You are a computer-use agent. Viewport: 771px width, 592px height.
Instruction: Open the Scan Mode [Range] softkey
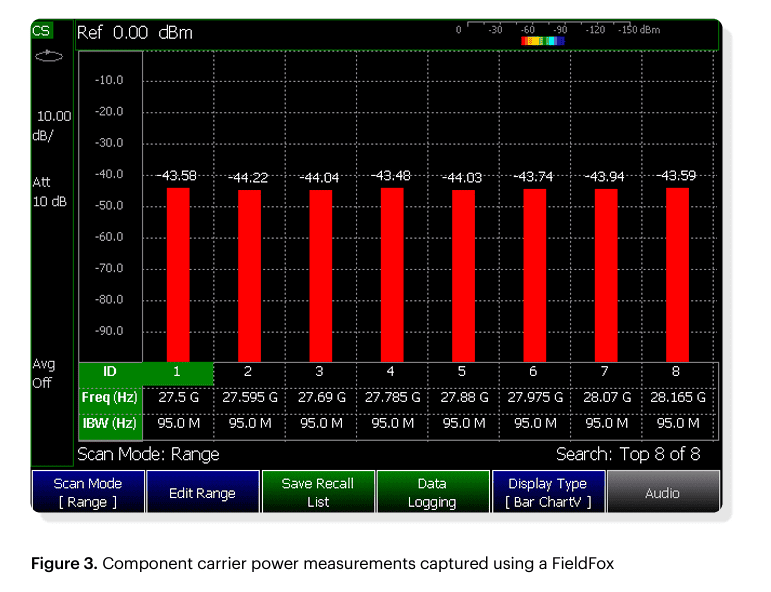click(88, 492)
